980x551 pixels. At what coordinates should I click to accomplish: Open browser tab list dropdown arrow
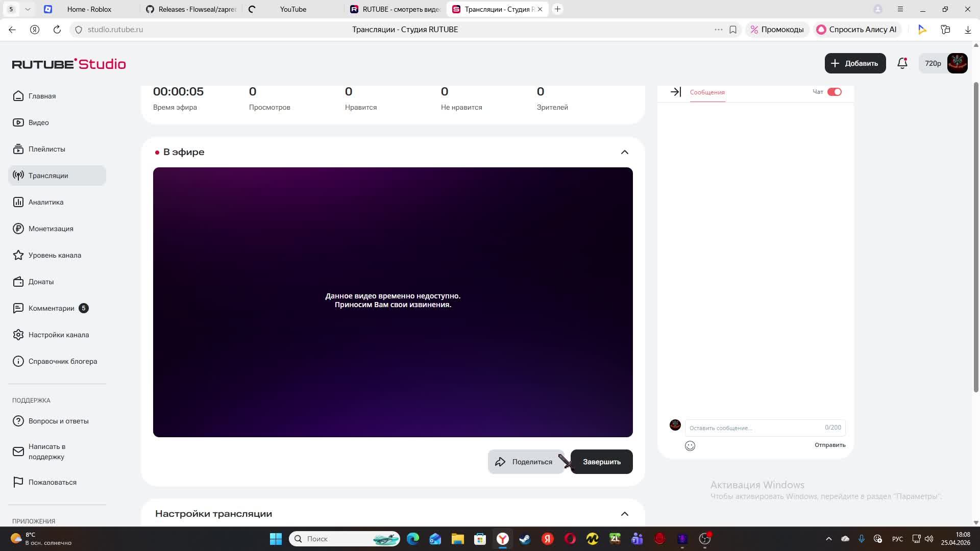(28, 9)
